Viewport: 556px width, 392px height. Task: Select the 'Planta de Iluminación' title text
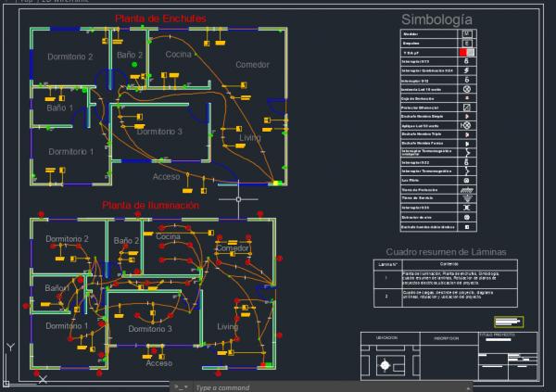151,205
